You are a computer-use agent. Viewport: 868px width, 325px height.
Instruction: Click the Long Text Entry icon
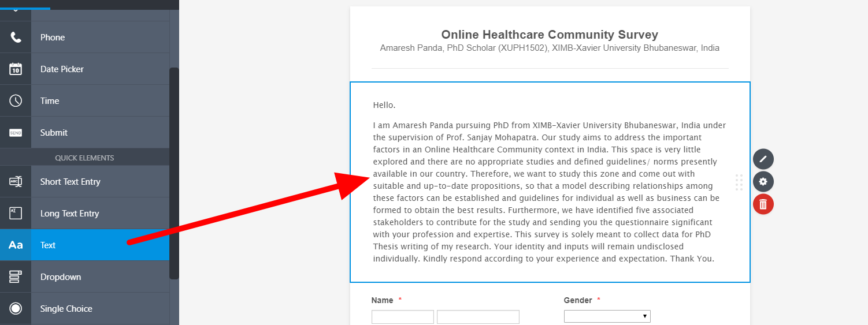click(16, 214)
